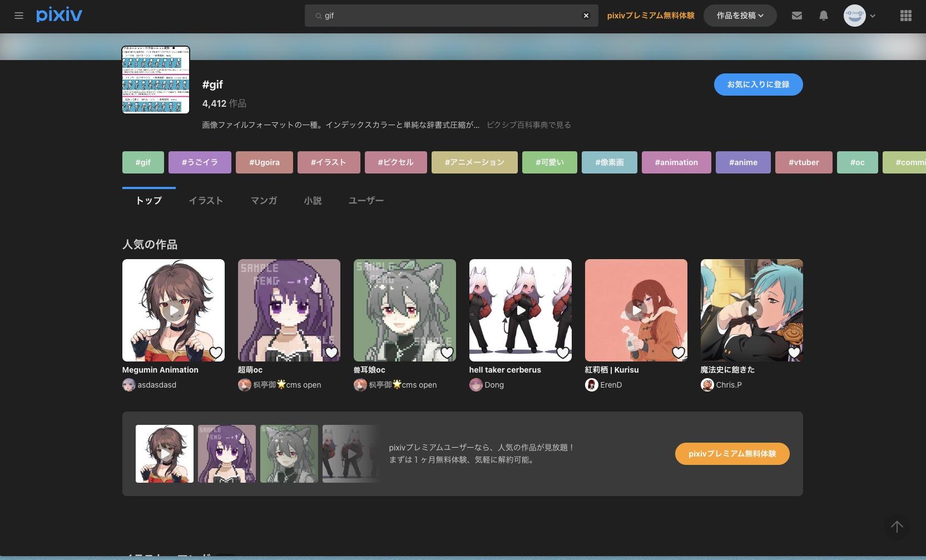Play the Megumin Animation thumbnail
926x560 pixels.
click(174, 310)
